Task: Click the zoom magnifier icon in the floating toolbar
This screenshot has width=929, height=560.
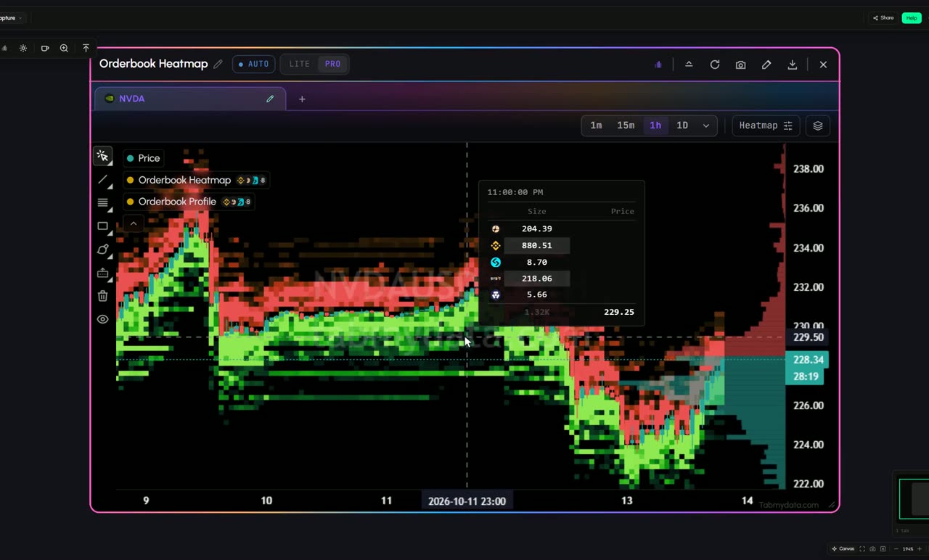Action: coord(64,48)
